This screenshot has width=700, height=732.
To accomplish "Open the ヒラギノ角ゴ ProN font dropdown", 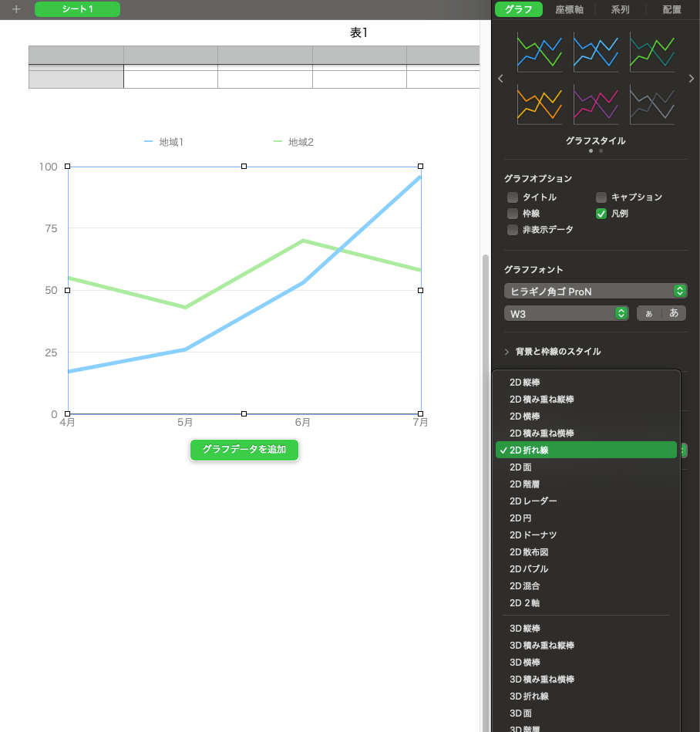I will (x=594, y=291).
